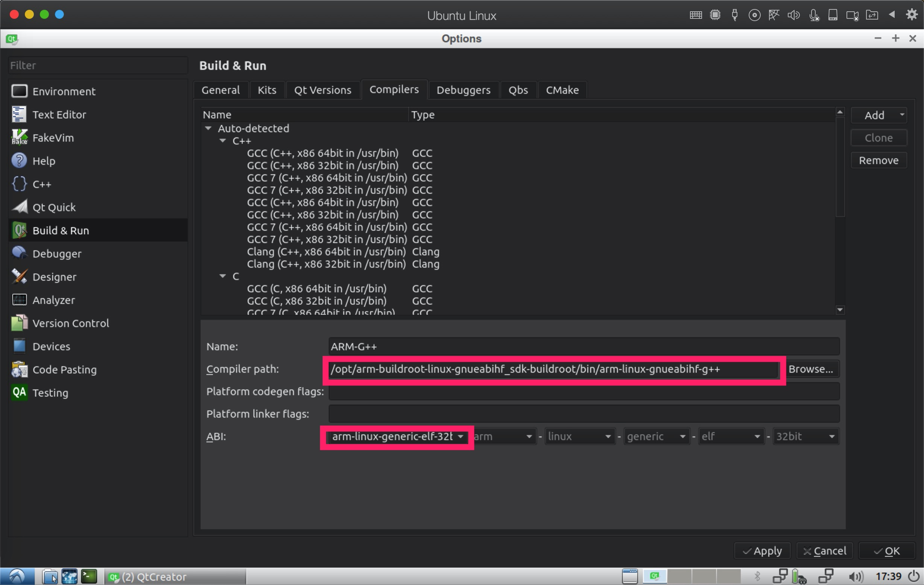
Task: Click the Bluetooth tray icon
Action: [x=757, y=577]
